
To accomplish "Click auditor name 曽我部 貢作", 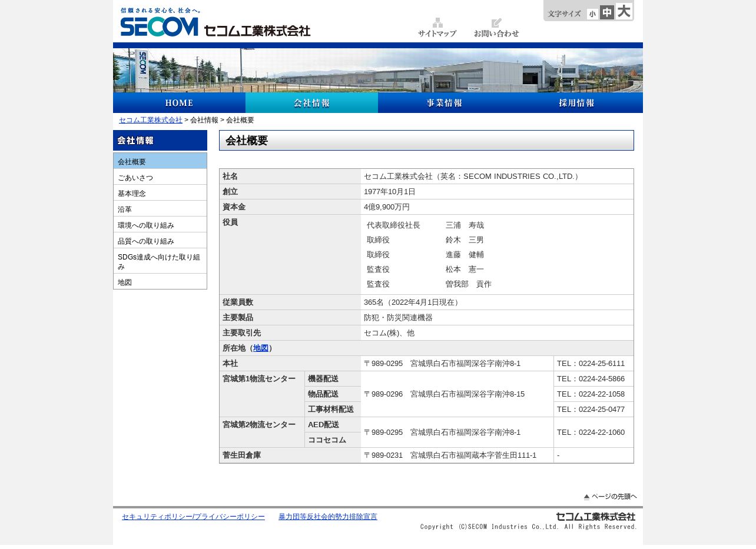I will point(469,284).
